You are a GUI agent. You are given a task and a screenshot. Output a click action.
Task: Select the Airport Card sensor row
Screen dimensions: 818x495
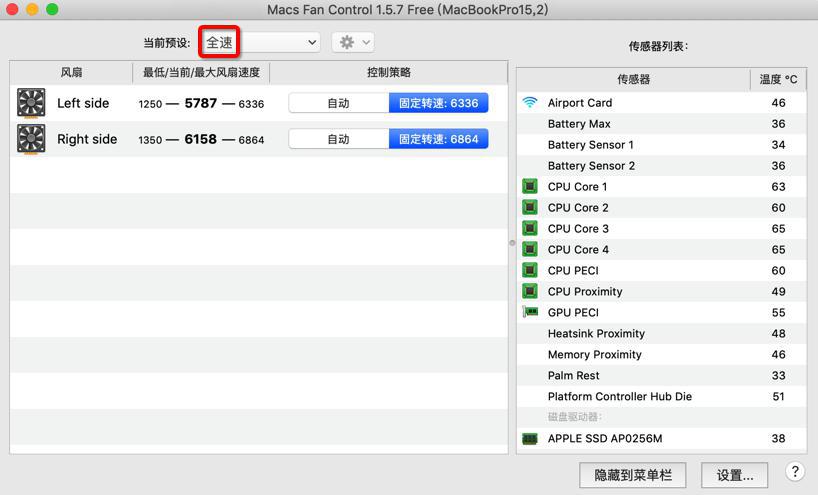pos(661,103)
